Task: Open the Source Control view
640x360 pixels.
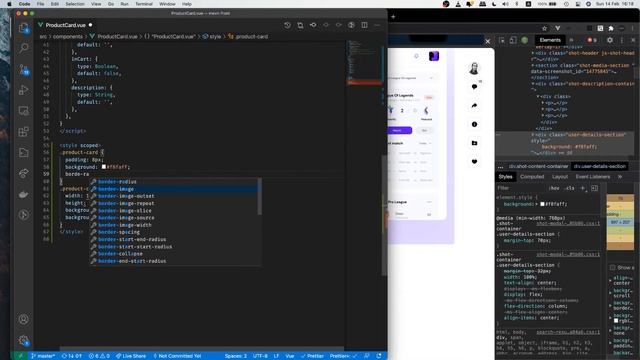Action: (x=24, y=69)
